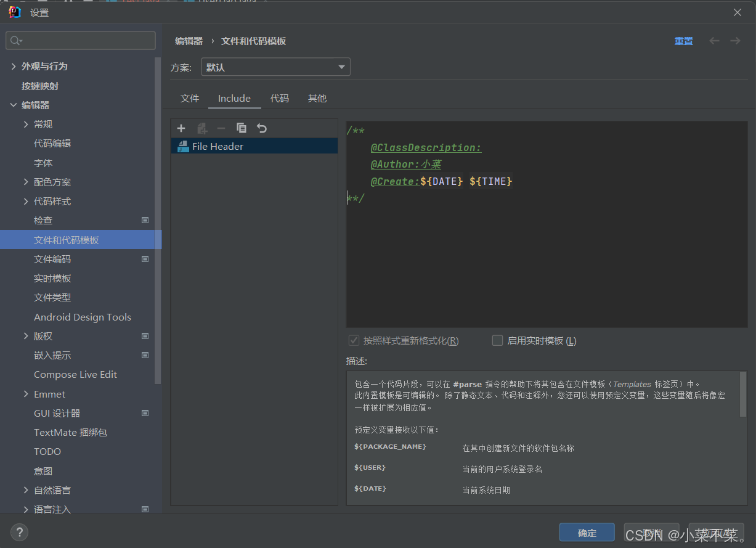Focus the settings search field

tap(81, 41)
